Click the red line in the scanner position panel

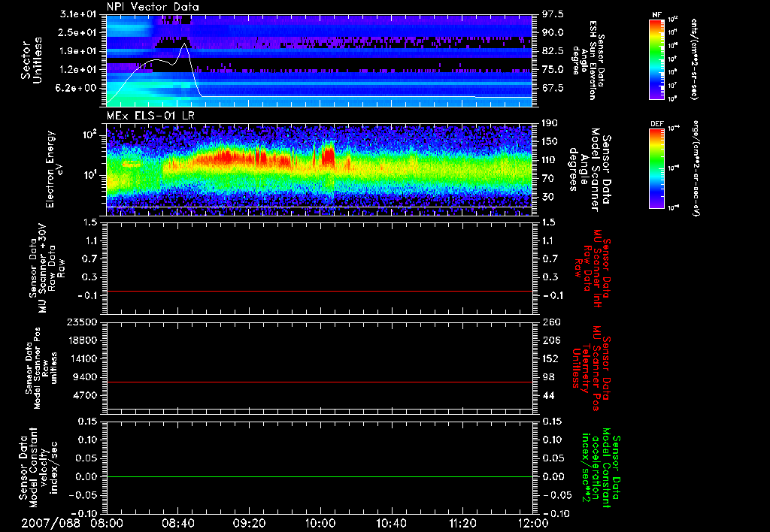(x=320, y=382)
